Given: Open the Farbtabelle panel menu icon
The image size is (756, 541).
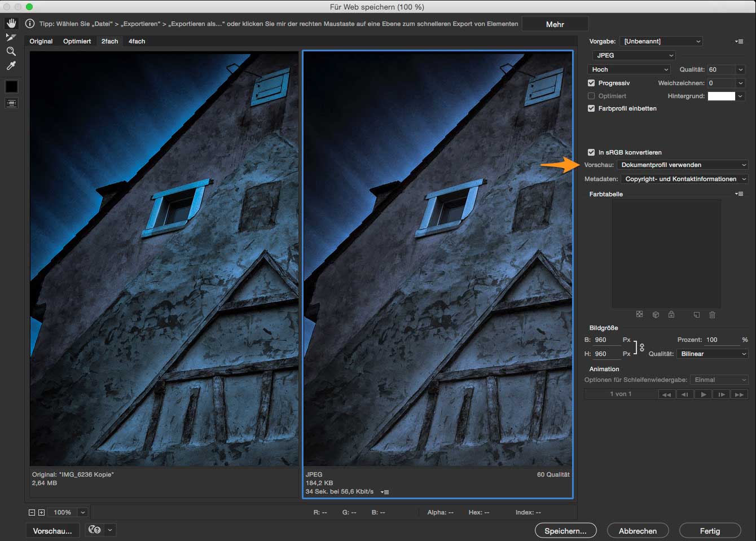Looking at the screenshot, I should coord(739,194).
